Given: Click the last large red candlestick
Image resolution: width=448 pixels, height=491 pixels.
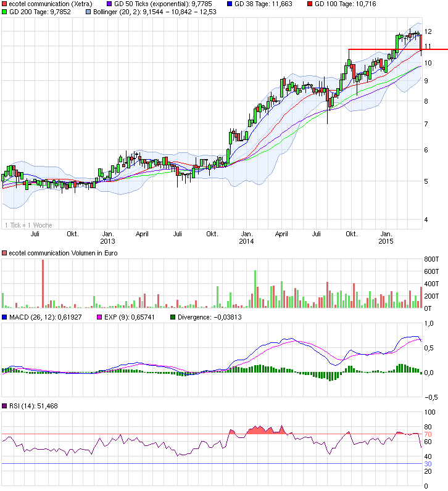Looking at the screenshot, I should coord(421,43).
